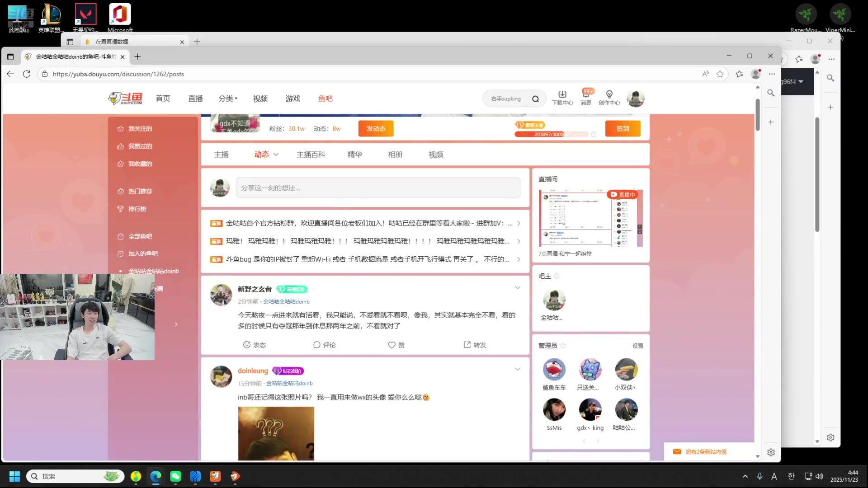Switch to the 相册 tab
This screenshot has height=488, width=868.
(x=395, y=154)
